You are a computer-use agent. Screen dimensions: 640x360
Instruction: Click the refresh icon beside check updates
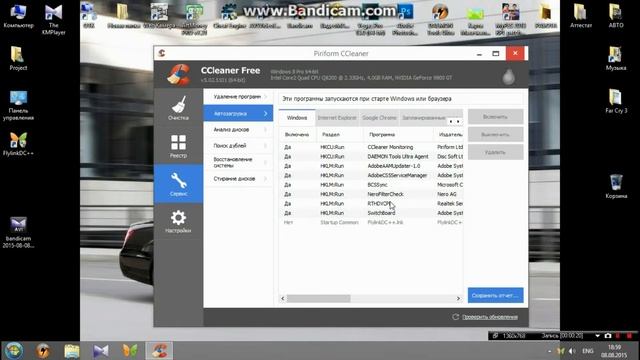(x=456, y=317)
